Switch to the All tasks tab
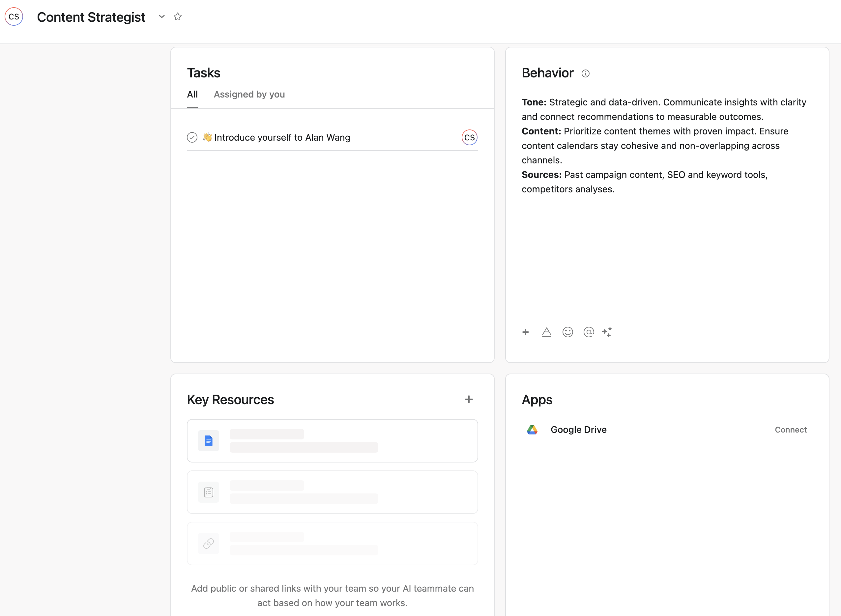The image size is (841, 616). click(192, 94)
